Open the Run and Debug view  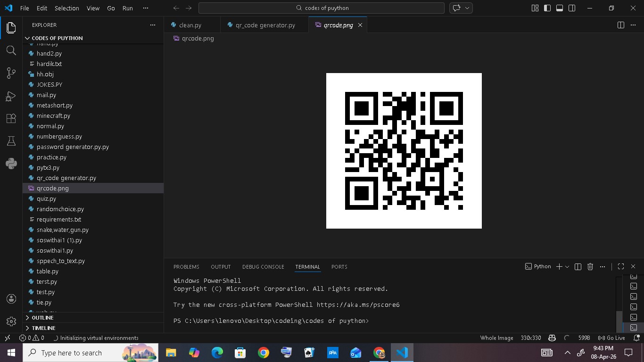click(x=11, y=96)
